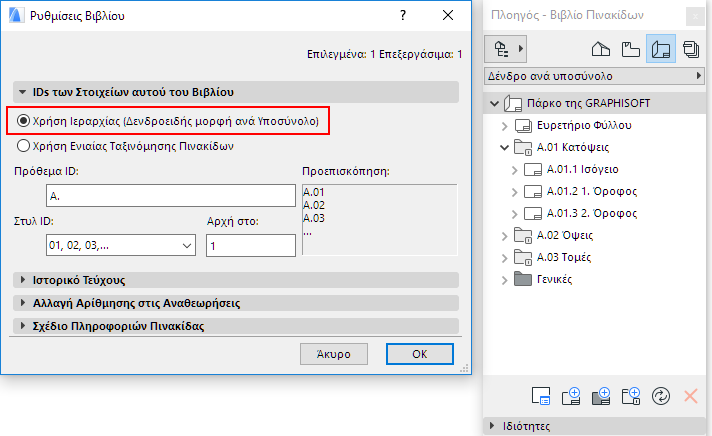712x436 pixels.
Task: Select Πάρκο της GRAPHISOFT text in tree
Action: 588,103
